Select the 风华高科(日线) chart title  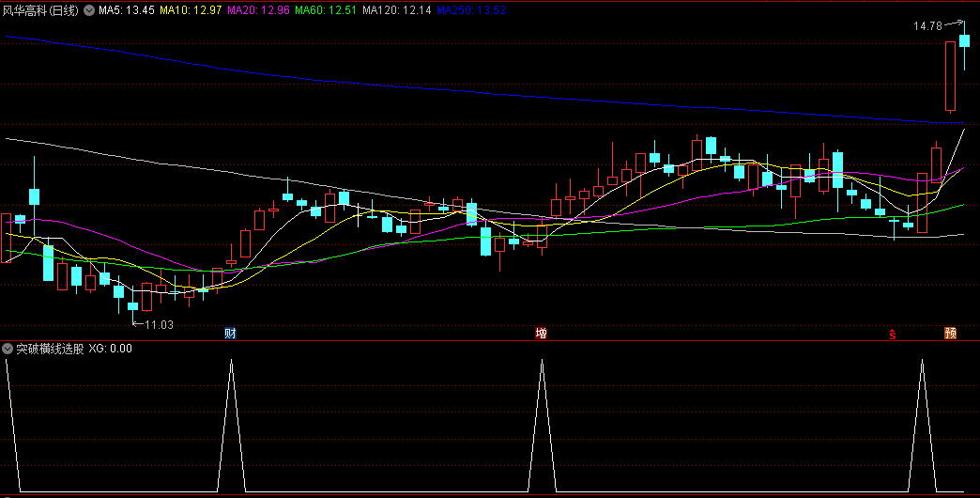coord(41,10)
